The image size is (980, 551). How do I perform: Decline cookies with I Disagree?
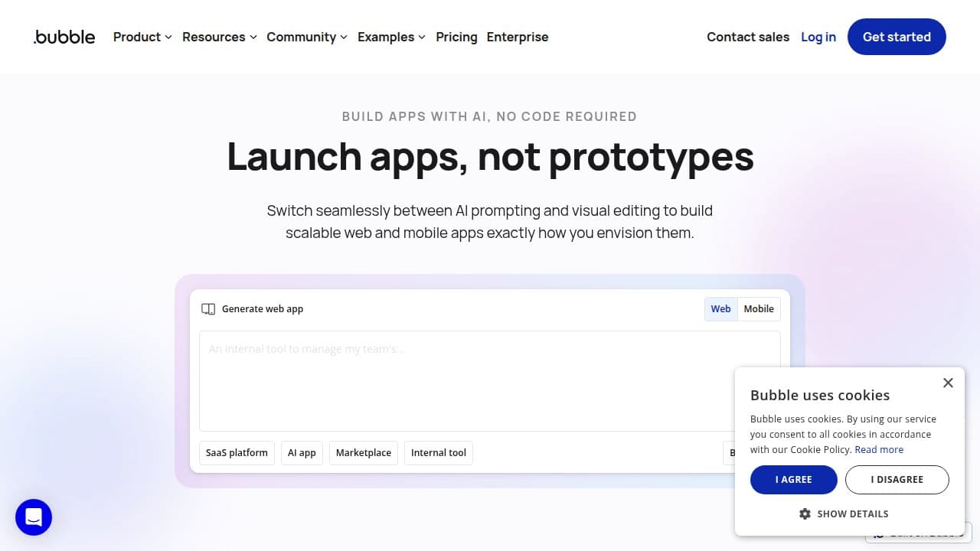897,480
